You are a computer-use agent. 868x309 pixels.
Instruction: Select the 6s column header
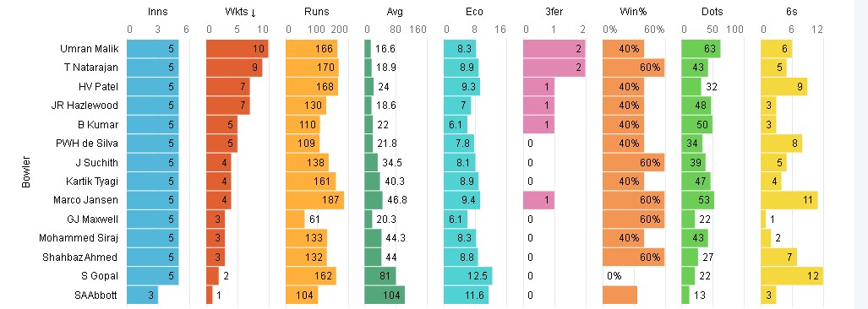click(792, 12)
